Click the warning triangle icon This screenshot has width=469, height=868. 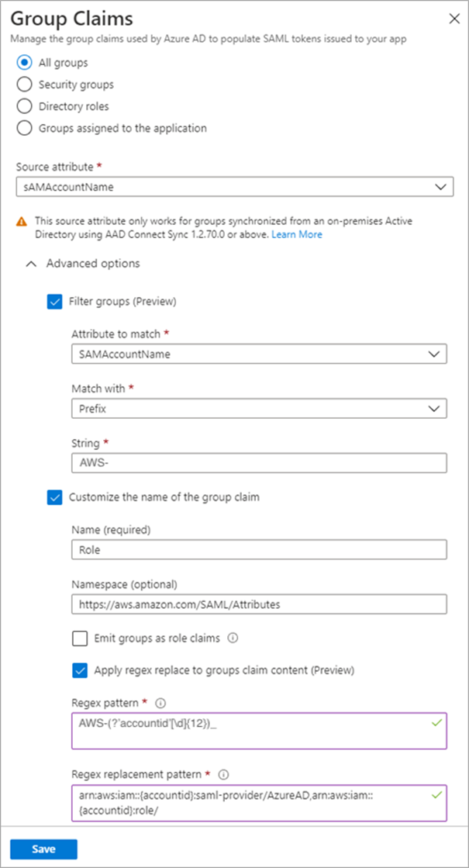21,222
